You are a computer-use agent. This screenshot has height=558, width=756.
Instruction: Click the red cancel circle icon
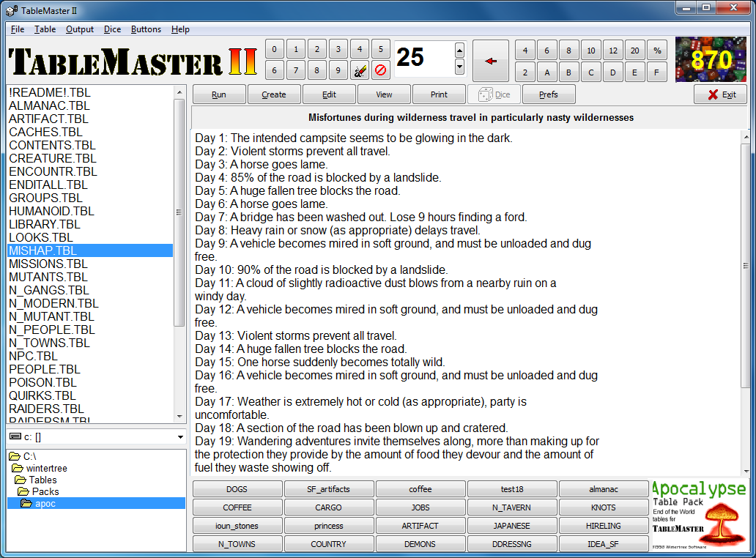click(380, 71)
